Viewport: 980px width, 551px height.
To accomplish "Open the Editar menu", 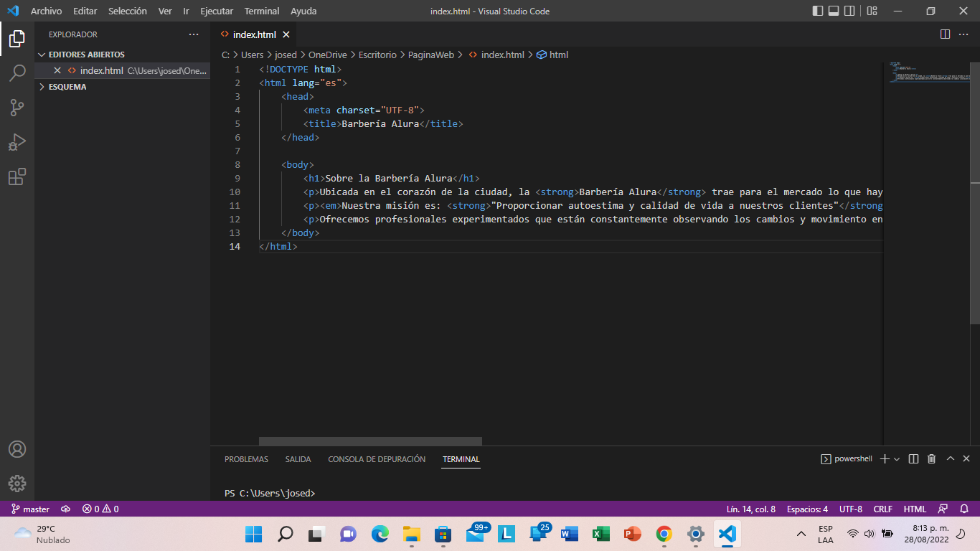I will point(85,11).
